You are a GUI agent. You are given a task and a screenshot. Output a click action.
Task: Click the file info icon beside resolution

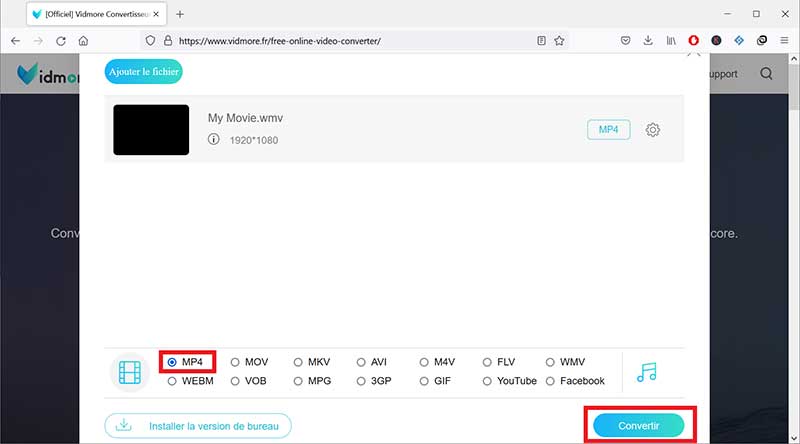pos(213,140)
